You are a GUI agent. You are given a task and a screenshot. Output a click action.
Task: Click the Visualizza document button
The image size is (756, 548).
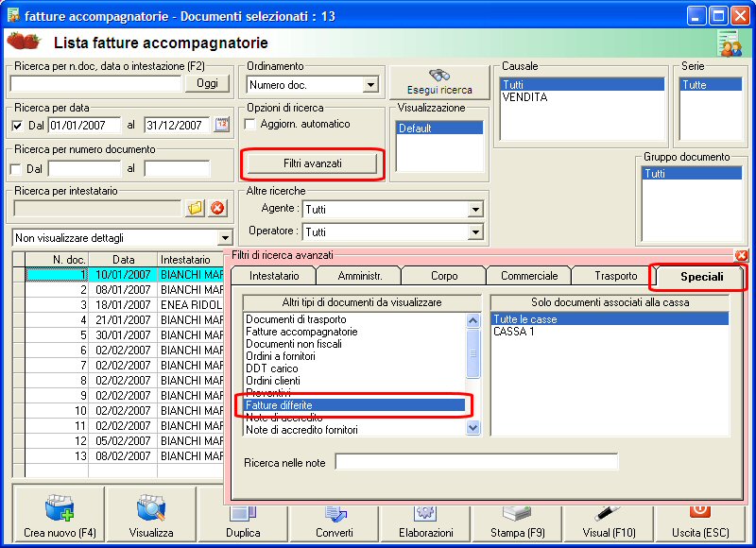(151, 514)
